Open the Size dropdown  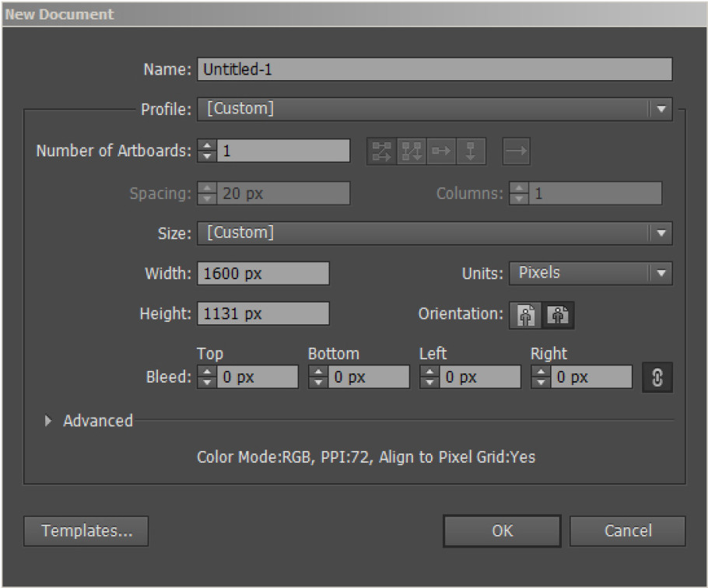pyautogui.click(x=434, y=233)
